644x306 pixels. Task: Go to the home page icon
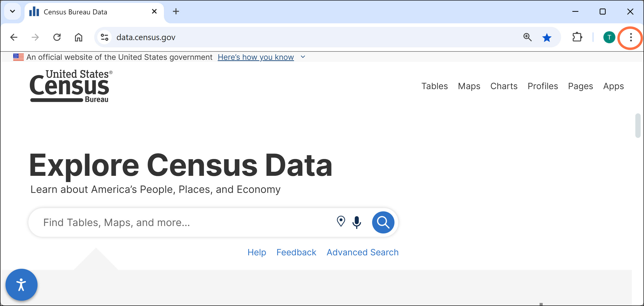79,37
